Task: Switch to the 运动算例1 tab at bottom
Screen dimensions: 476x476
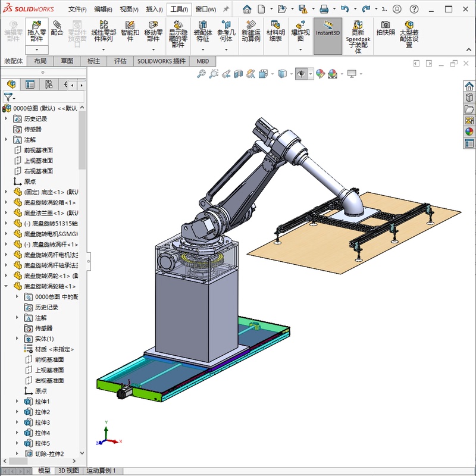Action: pos(101,470)
